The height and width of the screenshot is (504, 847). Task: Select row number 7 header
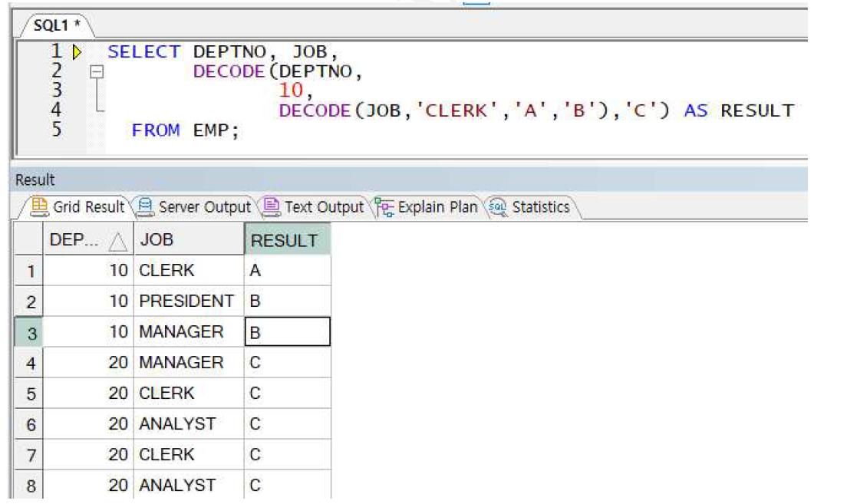point(28,455)
